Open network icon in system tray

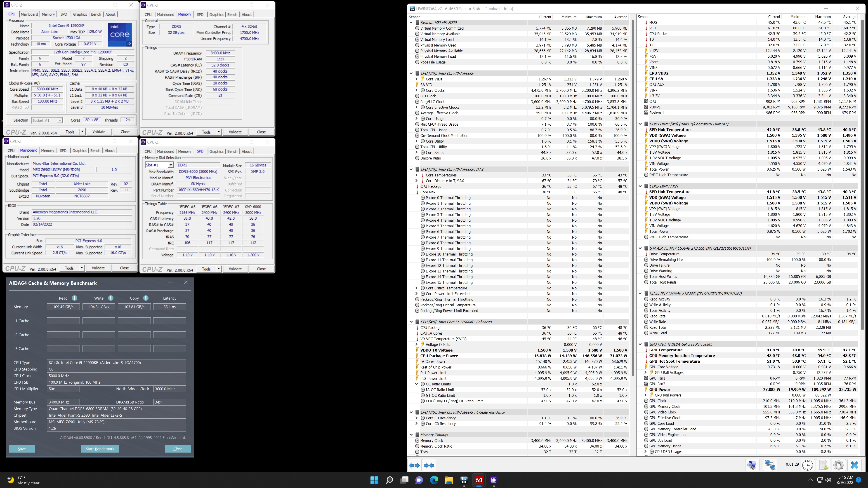[x=820, y=480]
